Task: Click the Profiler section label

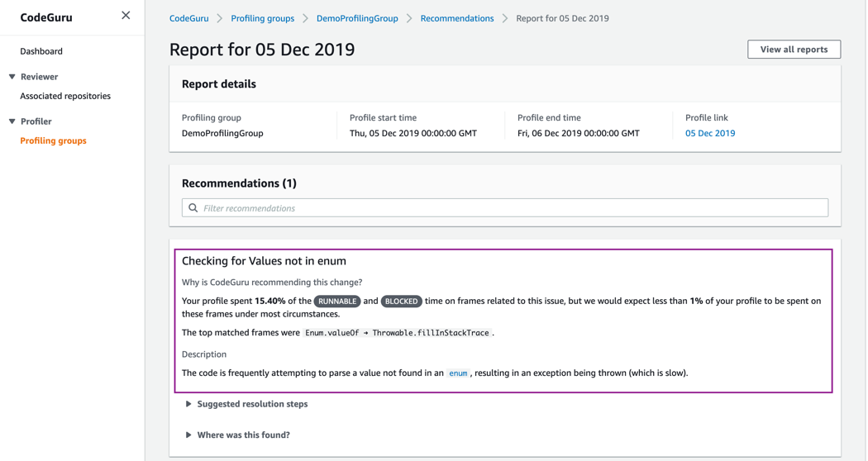Action: point(36,121)
